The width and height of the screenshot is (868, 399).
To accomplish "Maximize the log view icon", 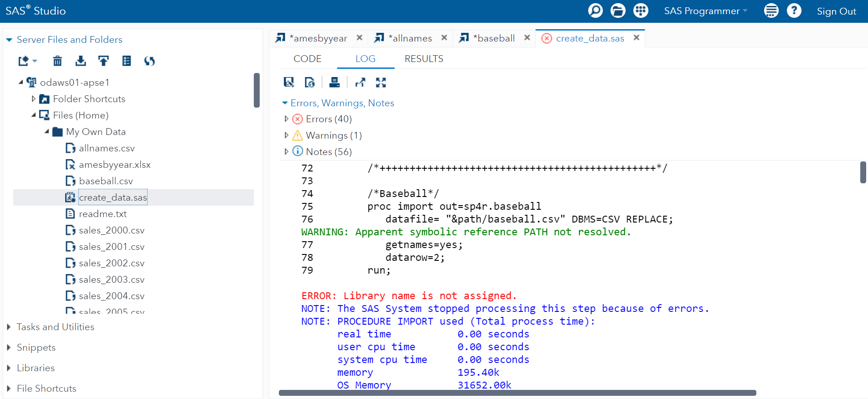I will (381, 82).
